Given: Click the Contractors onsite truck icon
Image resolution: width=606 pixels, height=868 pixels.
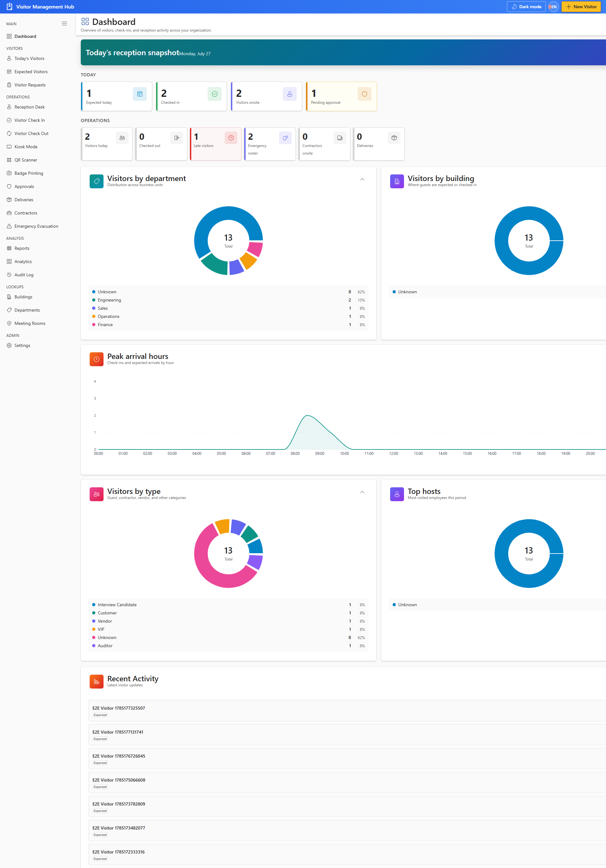Looking at the screenshot, I should 340,138.
